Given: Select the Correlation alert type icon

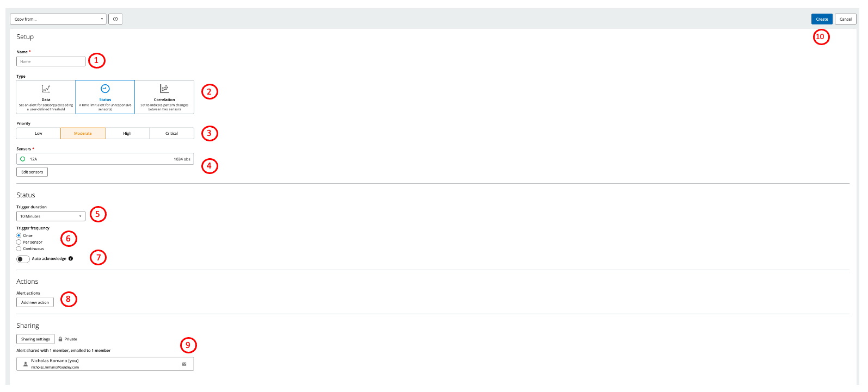Looking at the screenshot, I should coord(164,89).
